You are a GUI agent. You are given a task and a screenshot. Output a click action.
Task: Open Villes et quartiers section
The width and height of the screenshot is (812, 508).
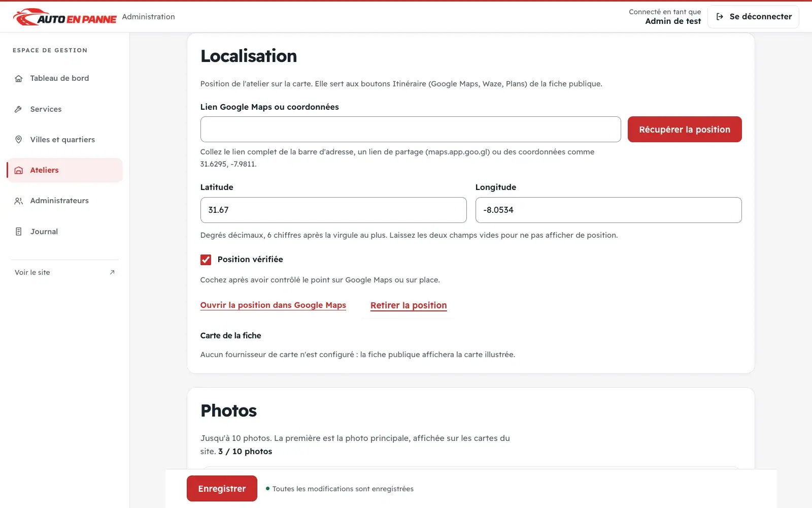64,140
